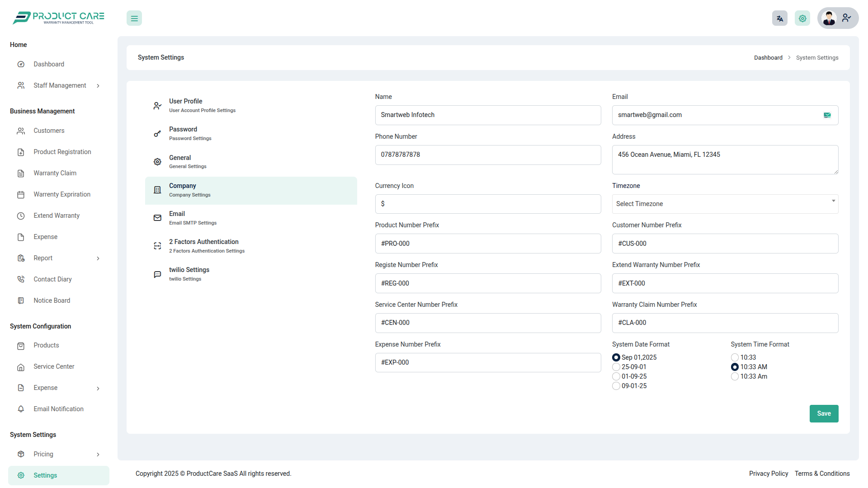Click the twilio Settings chat icon
Viewport: 868px width, 488px height.
coord(157,274)
